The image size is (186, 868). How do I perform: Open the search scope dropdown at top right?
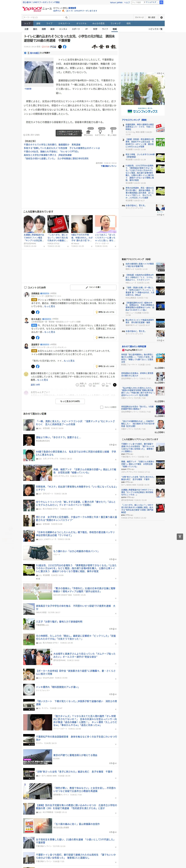coord(151,2)
